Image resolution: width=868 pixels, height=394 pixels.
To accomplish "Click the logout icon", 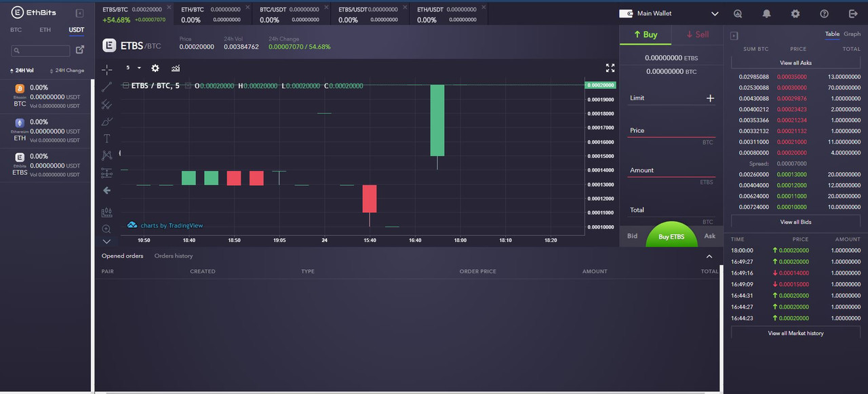I will [853, 14].
